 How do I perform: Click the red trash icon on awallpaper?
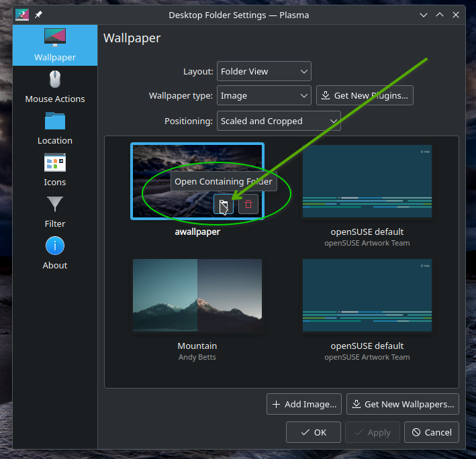point(248,204)
